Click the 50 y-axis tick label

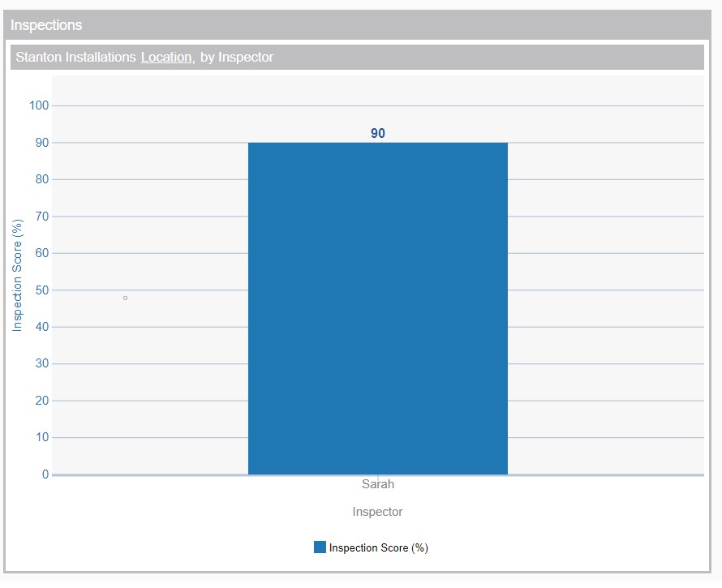point(41,290)
